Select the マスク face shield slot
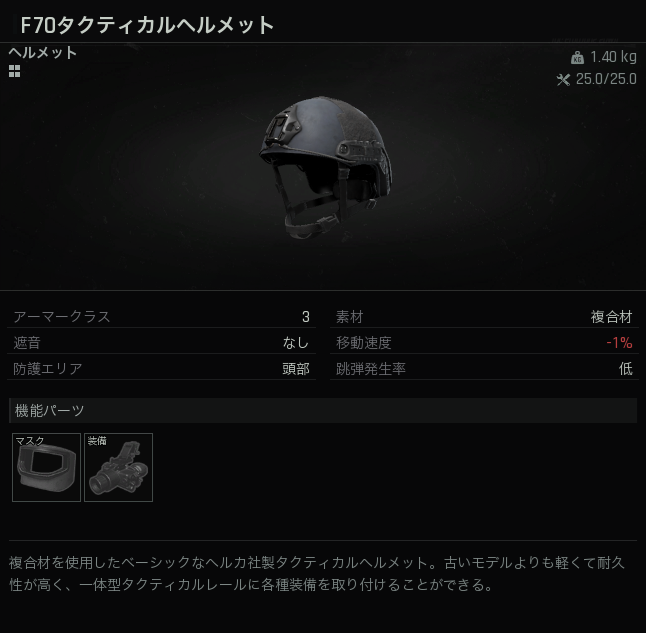This screenshot has width=646, height=633. click(x=47, y=467)
